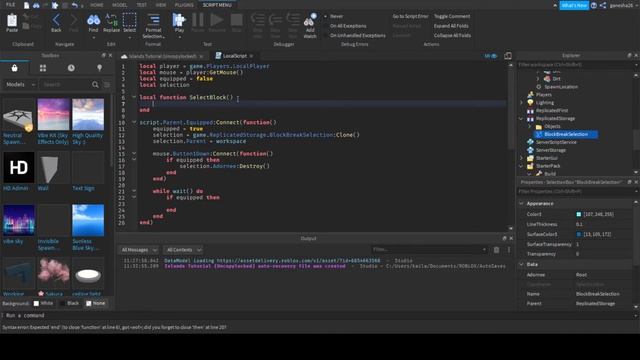Click Add Watch debugger icon

[x=310, y=20]
